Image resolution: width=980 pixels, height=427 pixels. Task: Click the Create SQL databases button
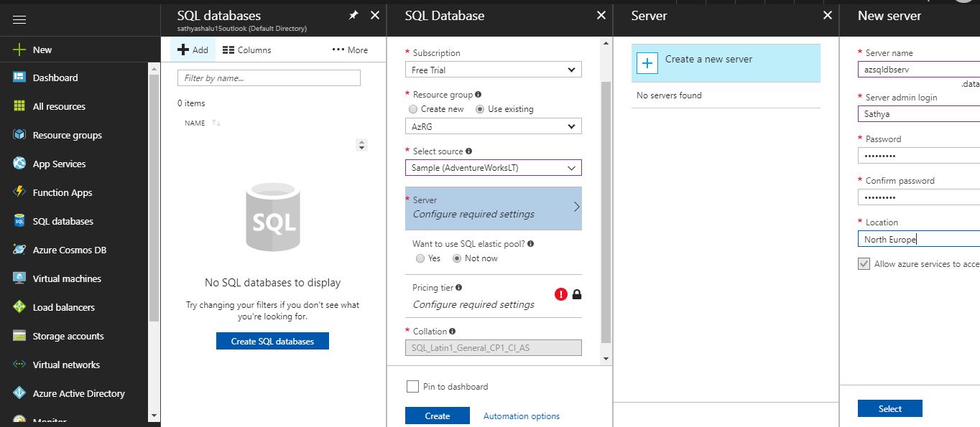point(272,341)
